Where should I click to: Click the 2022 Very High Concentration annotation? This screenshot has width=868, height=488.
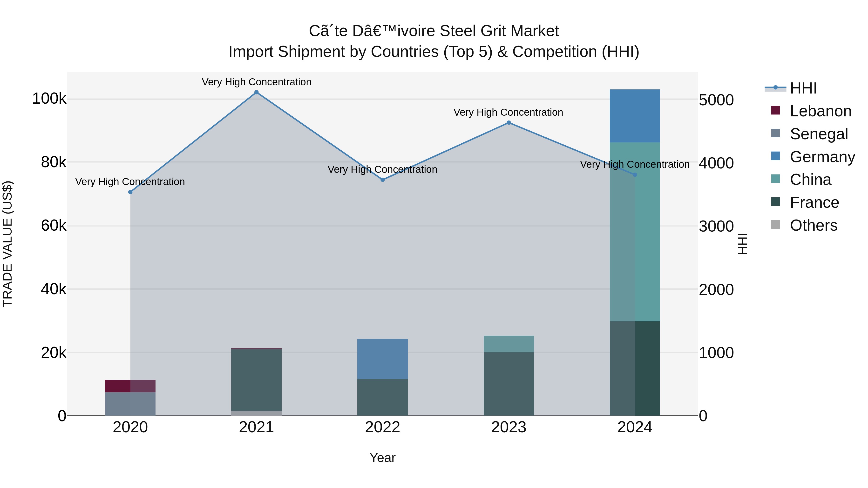pos(382,169)
